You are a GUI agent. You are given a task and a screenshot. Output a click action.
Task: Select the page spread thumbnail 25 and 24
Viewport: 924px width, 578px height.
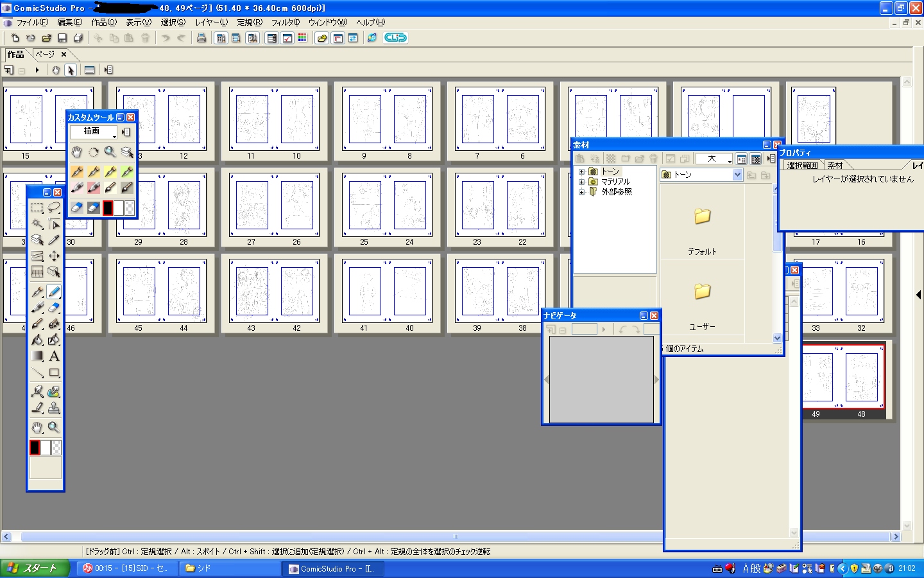tap(387, 207)
